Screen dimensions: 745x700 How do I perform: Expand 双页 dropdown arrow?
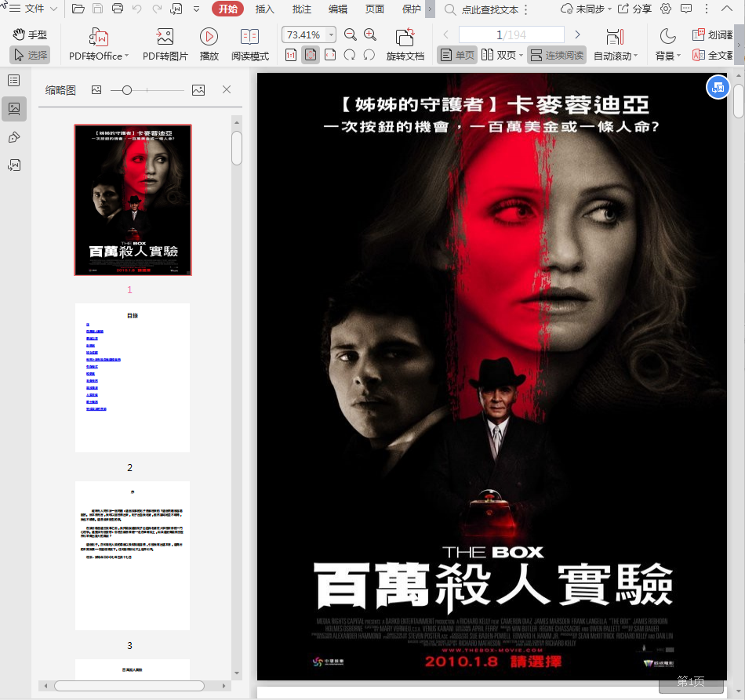coord(521,56)
